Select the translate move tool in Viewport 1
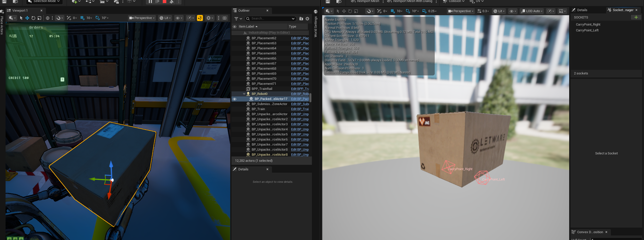 (27, 18)
